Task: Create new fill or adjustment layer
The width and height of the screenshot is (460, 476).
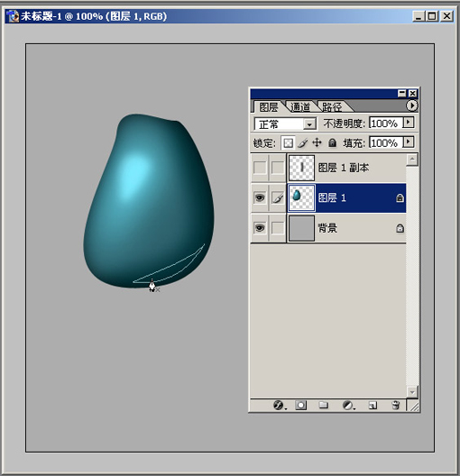Action: point(348,405)
